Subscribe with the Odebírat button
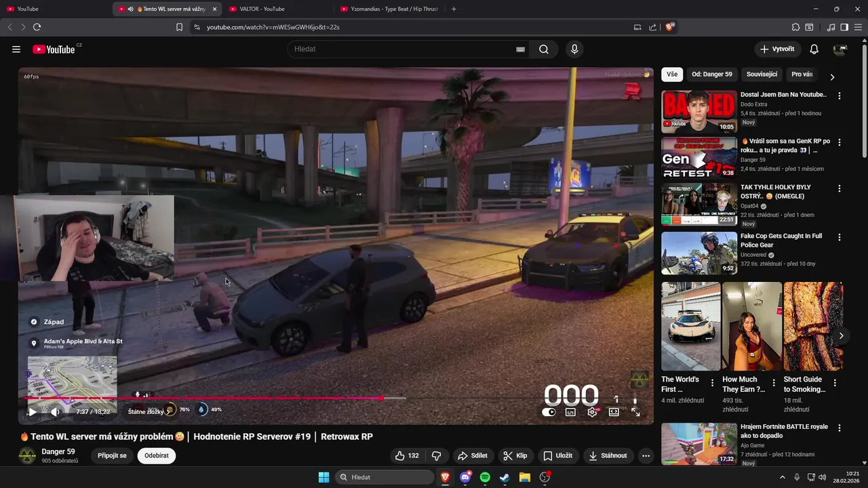This screenshot has height=488, width=868. (x=156, y=455)
